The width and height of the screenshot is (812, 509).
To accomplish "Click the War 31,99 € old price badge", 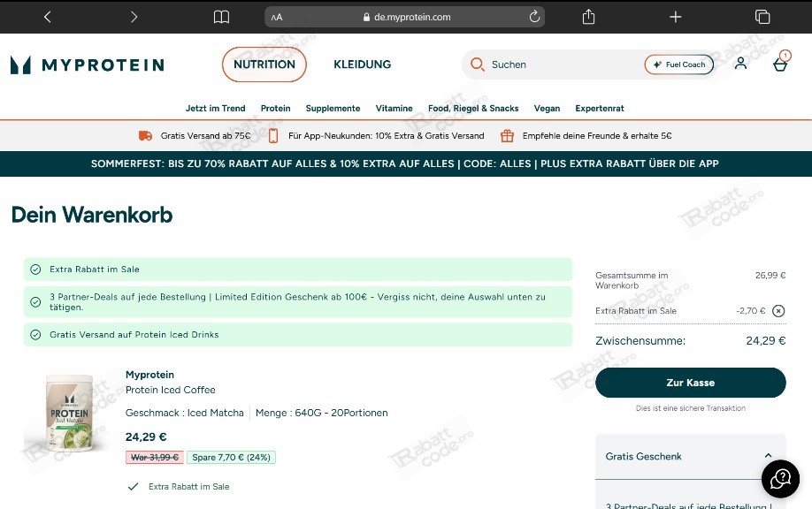I will pyautogui.click(x=154, y=457).
